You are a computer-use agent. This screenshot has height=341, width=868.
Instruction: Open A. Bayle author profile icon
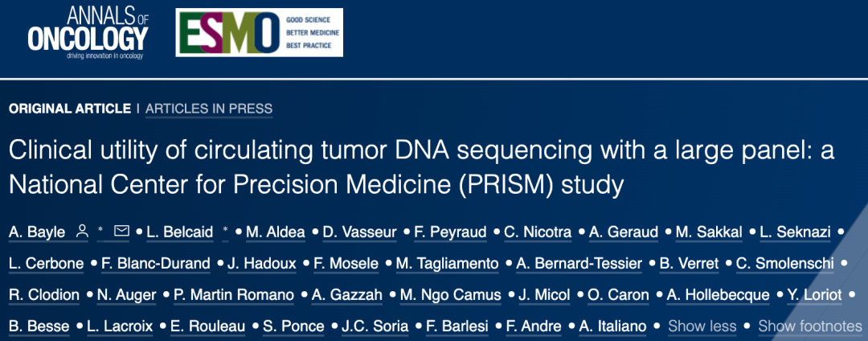click(x=82, y=232)
